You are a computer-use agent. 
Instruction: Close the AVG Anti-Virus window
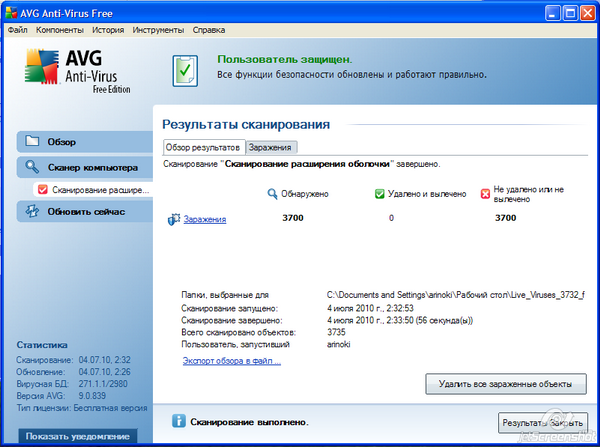[x=587, y=13]
